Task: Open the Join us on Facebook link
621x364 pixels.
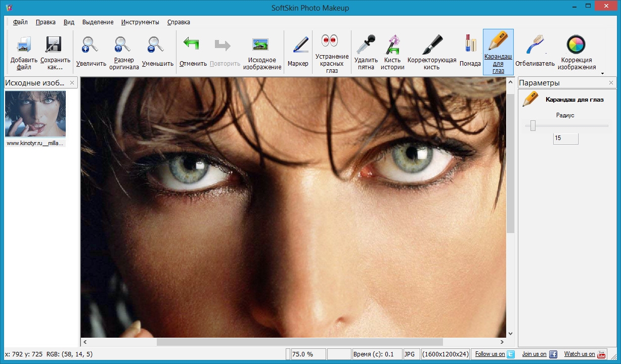Action: tap(540, 354)
